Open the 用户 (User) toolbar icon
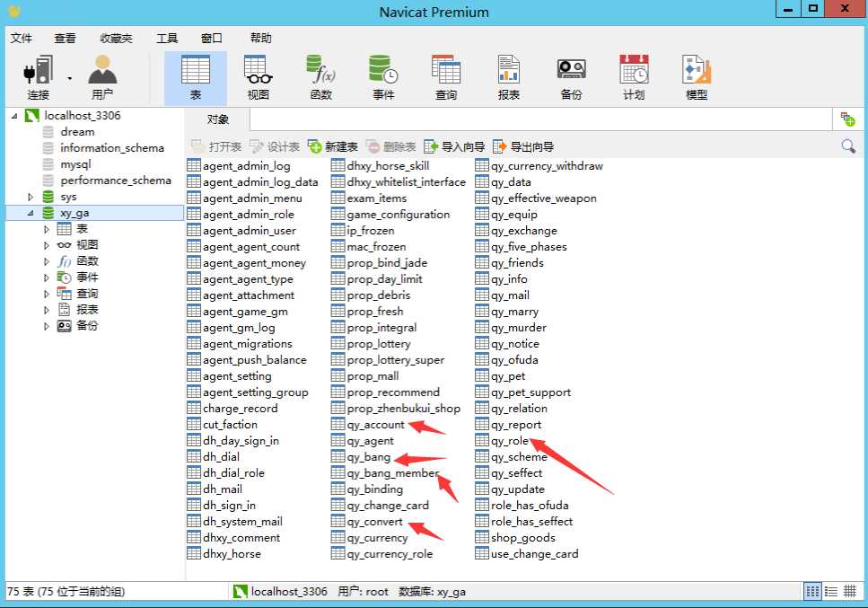 [x=102, y=77]
